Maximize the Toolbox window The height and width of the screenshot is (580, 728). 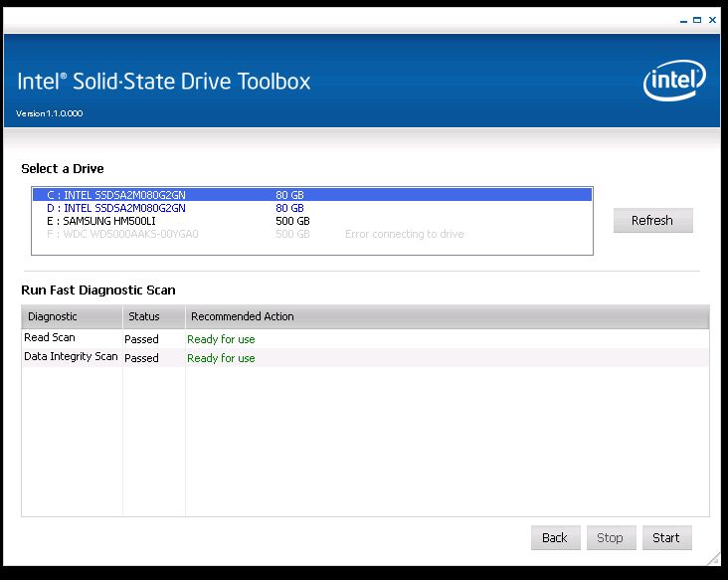point(697,20)
